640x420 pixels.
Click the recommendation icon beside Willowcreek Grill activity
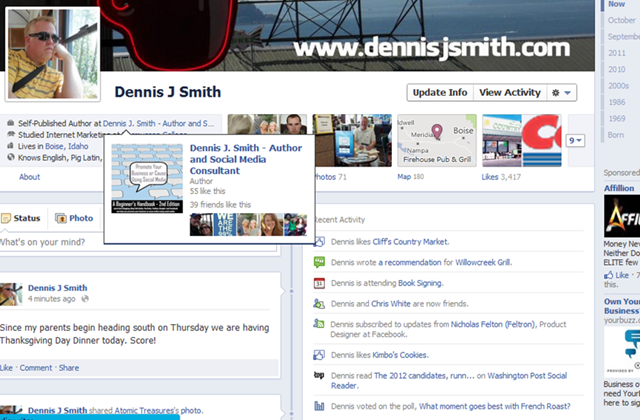point(318,262)
